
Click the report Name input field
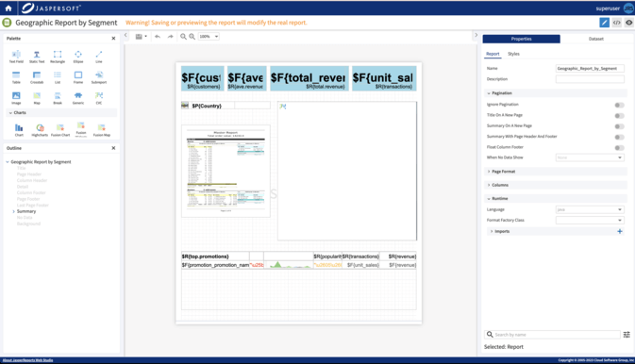590,69
